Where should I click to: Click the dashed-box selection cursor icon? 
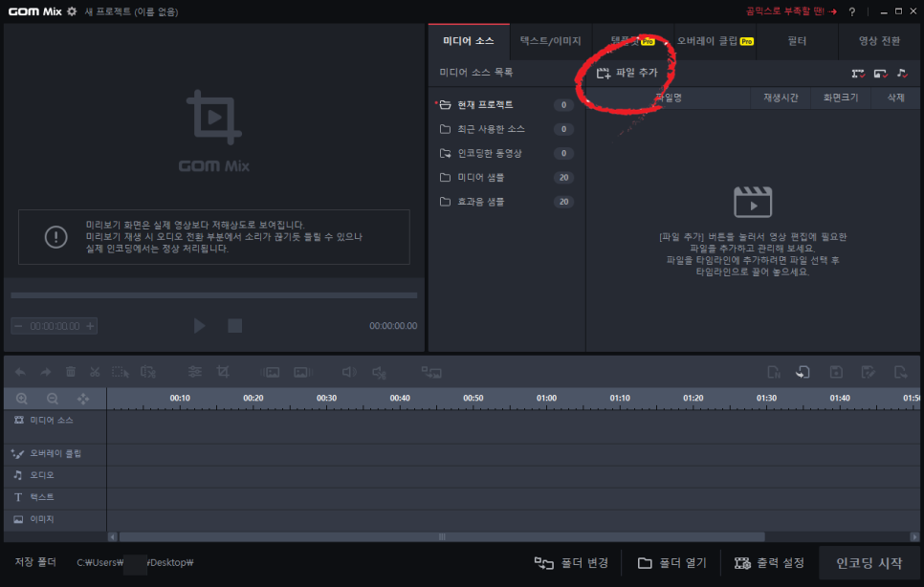(121, 372)
